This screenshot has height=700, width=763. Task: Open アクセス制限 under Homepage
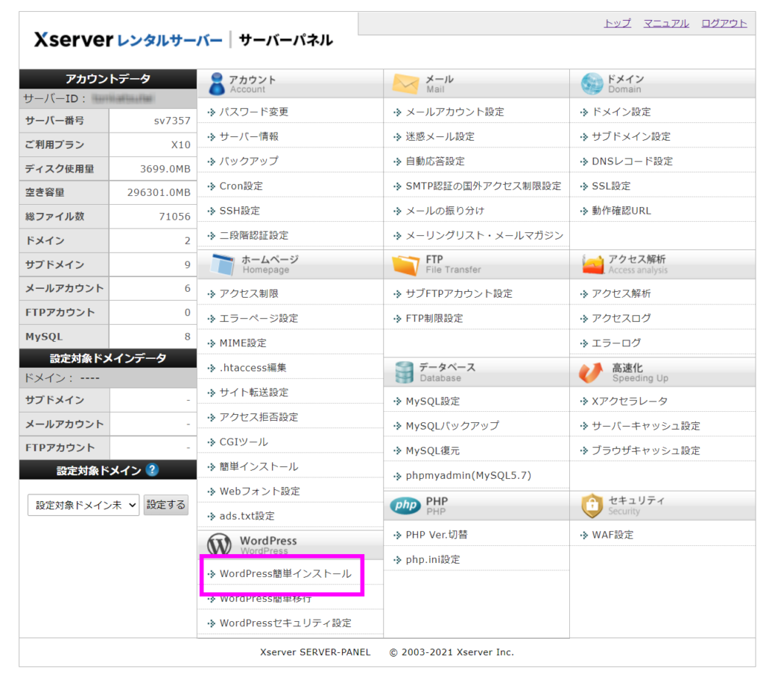249,294
